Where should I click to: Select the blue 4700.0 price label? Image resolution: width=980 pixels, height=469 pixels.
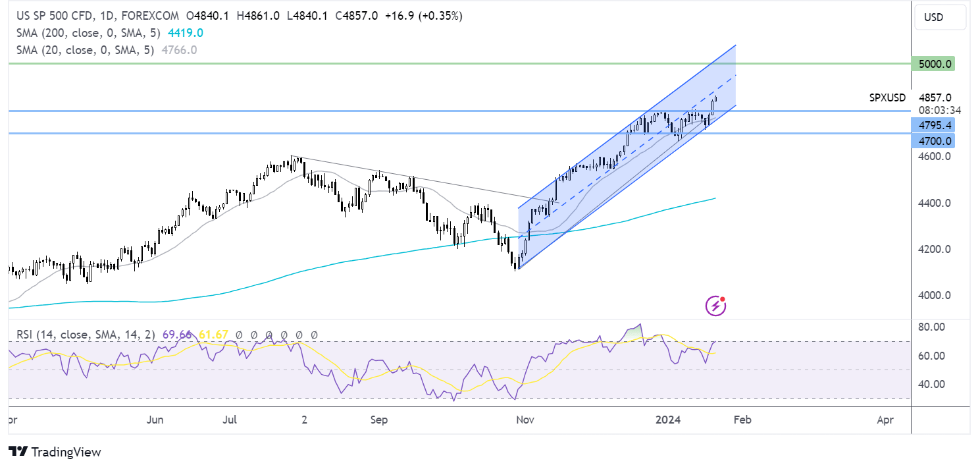pos(933,140)
